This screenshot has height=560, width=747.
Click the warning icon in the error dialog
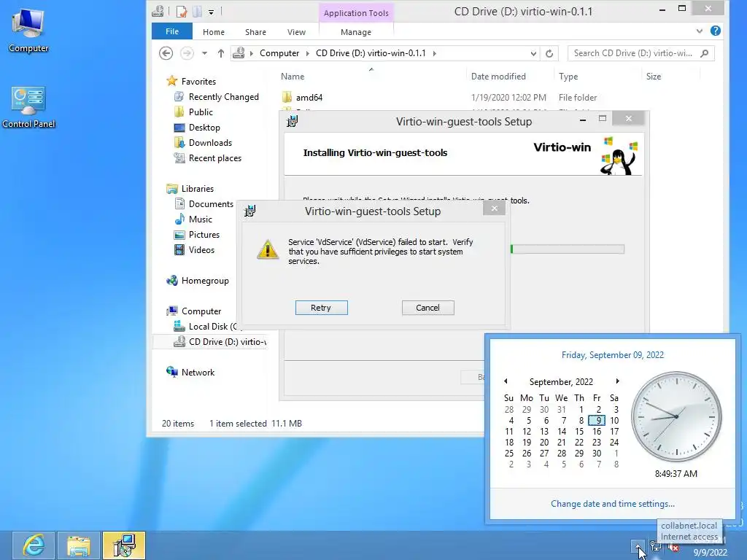click(x=268, y=249)
